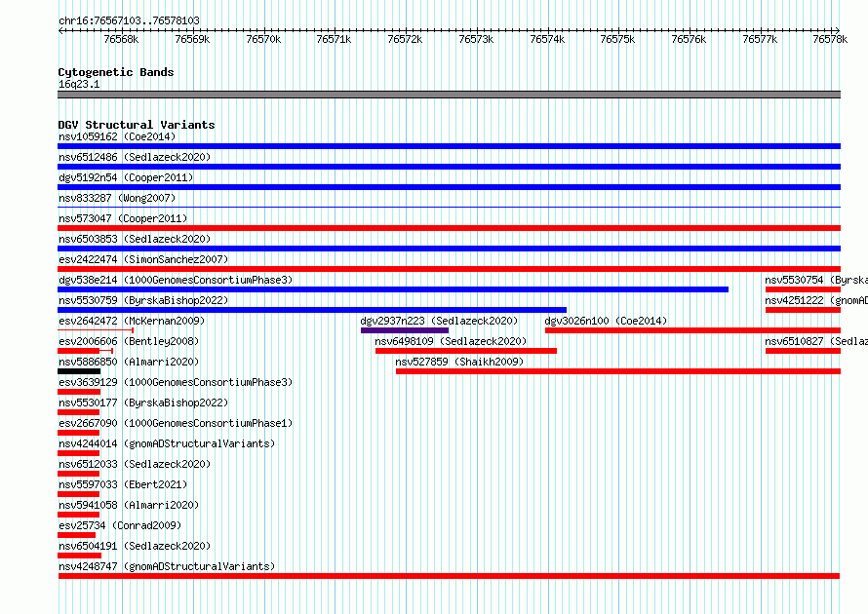Image resolution: width=868 pixels, height=614 pixels.
Task: Click the esv2642472 (McKernan2009) label
Action: [132, 321]
